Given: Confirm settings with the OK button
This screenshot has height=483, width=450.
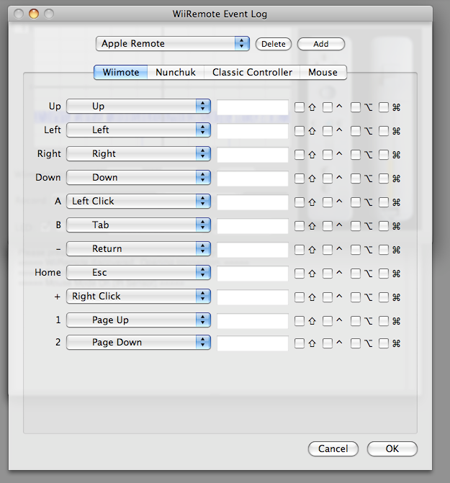Looking at the screenshot, I should [x=392, y=449].
